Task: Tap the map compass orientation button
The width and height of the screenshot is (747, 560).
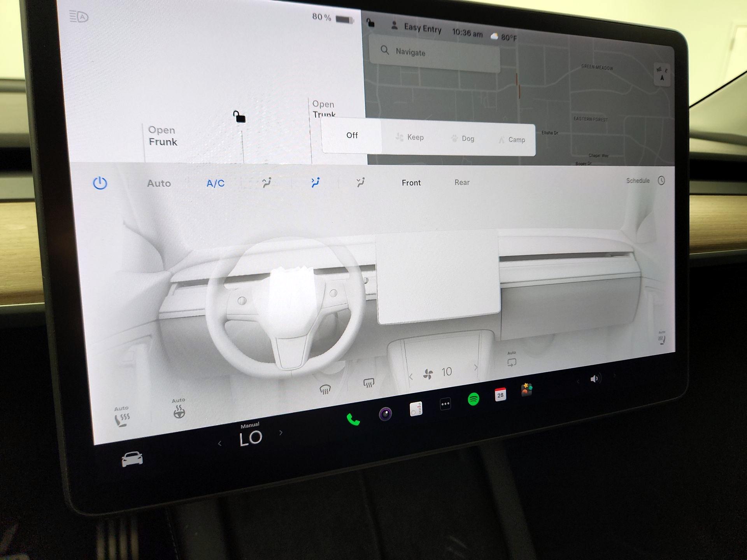Action: pos(662,74)
